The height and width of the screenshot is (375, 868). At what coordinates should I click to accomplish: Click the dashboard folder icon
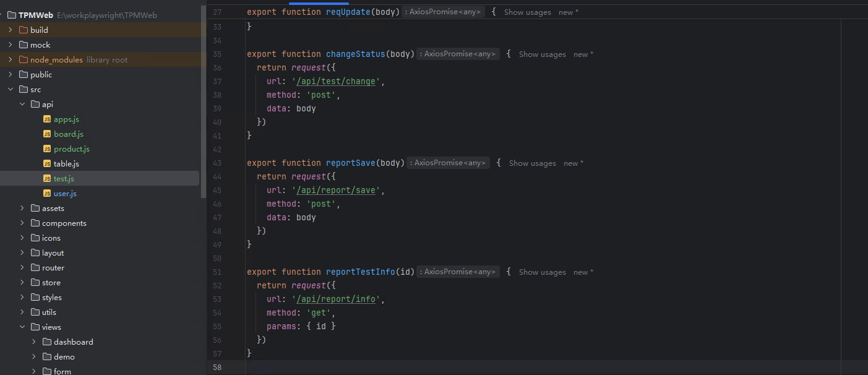pos(47,342)
